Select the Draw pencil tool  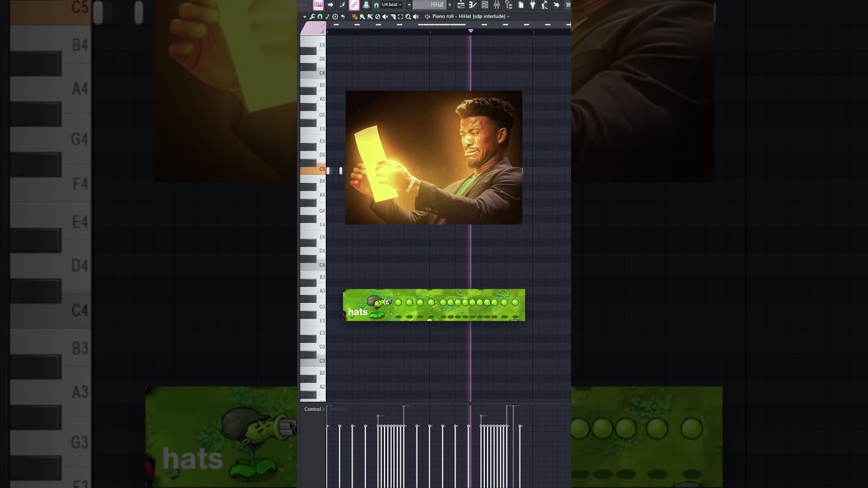[355, 16]
